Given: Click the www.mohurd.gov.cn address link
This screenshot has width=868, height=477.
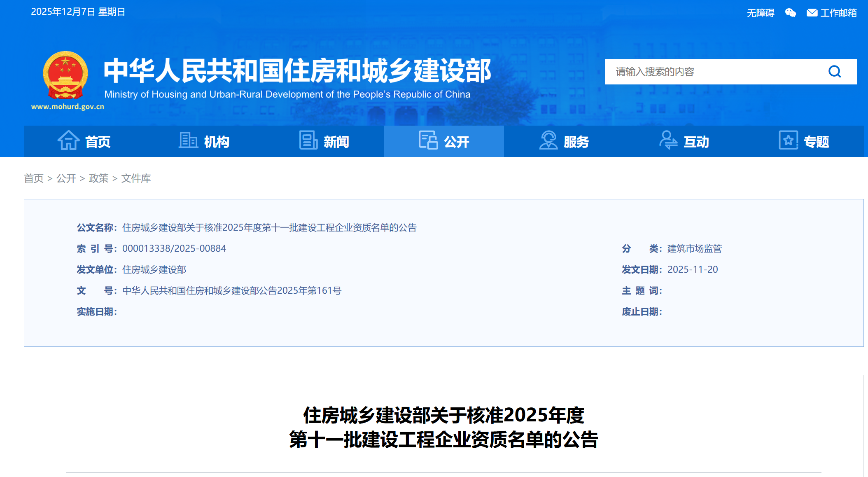Looking at the screenshot, I should [x=67, y=106].
